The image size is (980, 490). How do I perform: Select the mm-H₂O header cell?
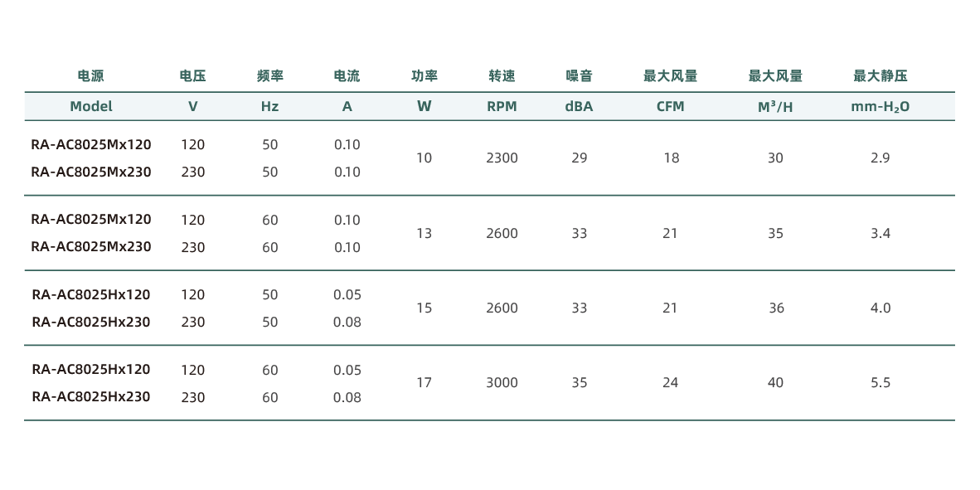(x=880, y=107)
